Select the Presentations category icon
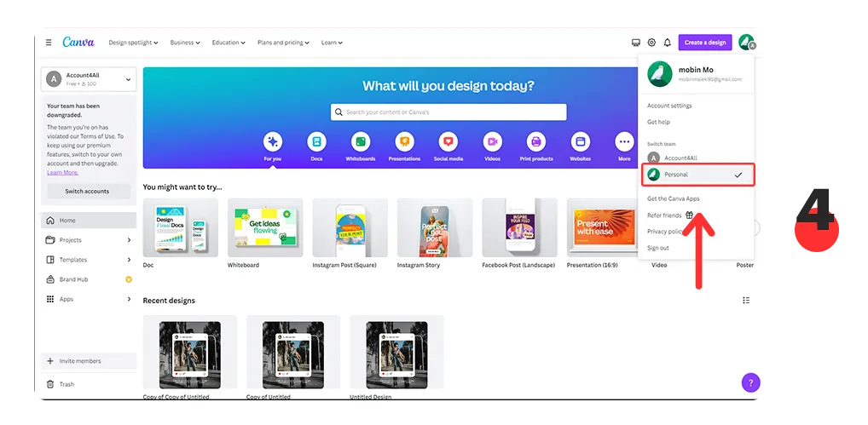868x425 pixels. tap(404, 142)
